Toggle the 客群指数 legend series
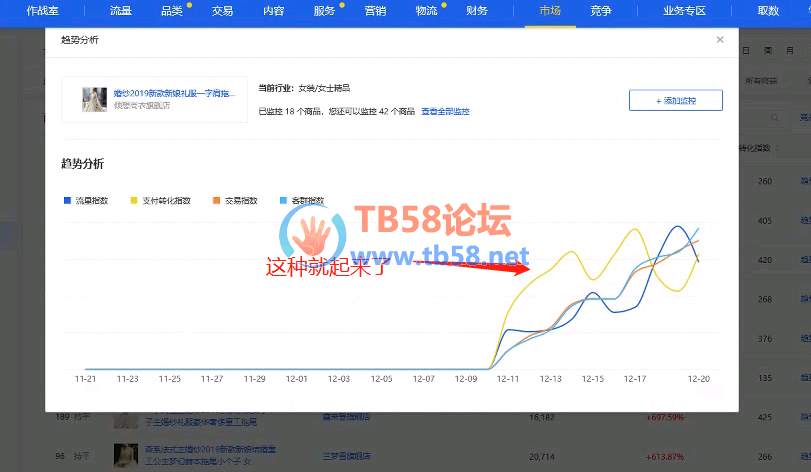Screen dimensions: 811x472 coord(303,200)
